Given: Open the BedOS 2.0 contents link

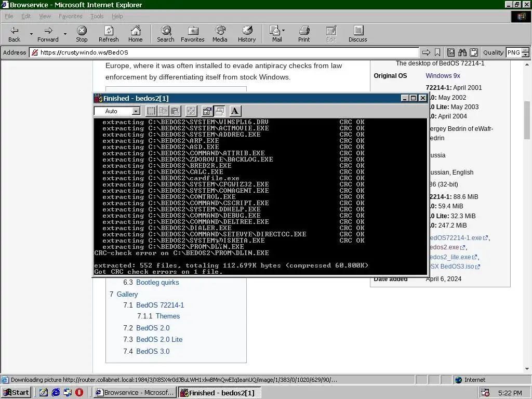Looking at the screenshot, I should click(x=153, y=328).
